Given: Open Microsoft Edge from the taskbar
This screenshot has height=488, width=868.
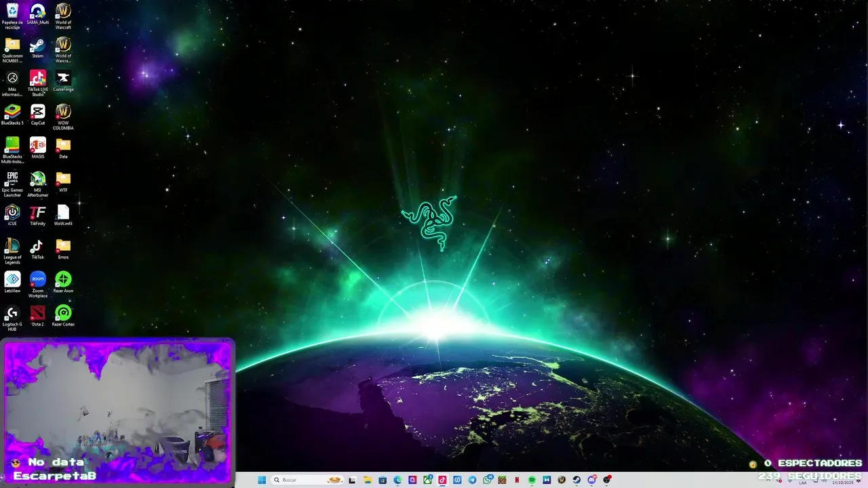Looking at the screenshot, I should tap(397, 480).
